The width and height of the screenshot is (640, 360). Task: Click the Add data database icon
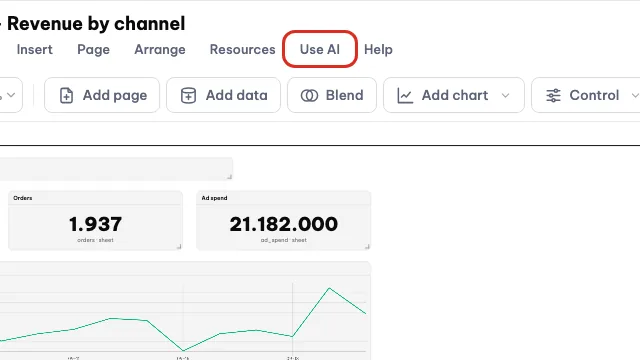click(x=188, y=96)
